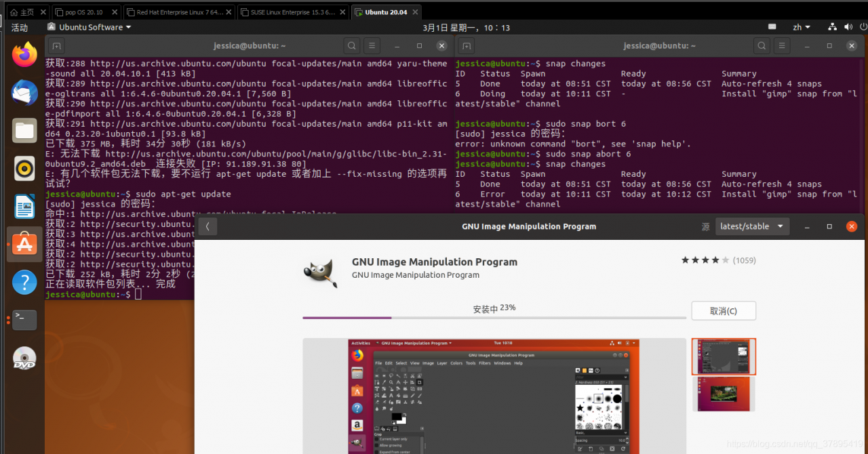
Task: Click the search icon in the right terminal
Action: pyautogui.click(x=762, y=46)
